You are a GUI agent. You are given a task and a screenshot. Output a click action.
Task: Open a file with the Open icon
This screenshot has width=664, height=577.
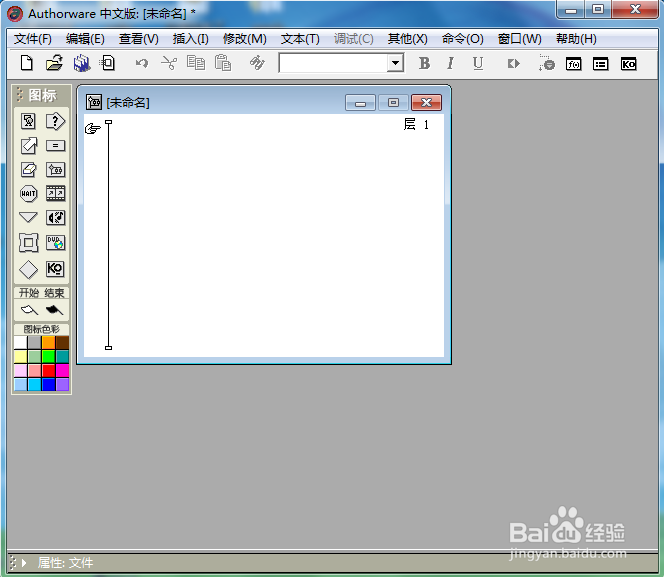coord(54,63)
